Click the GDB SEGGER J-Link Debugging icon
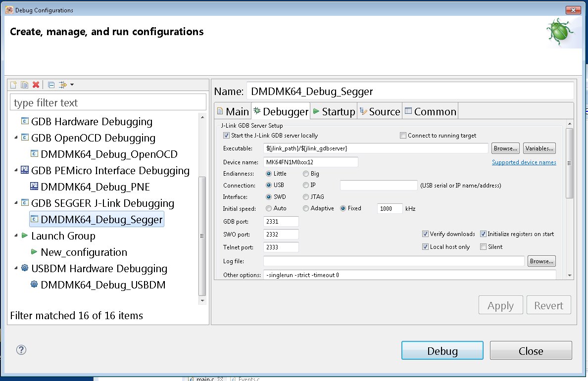This screenshot has height=381, width=588. pyautogui.click(x=25, y=202)
